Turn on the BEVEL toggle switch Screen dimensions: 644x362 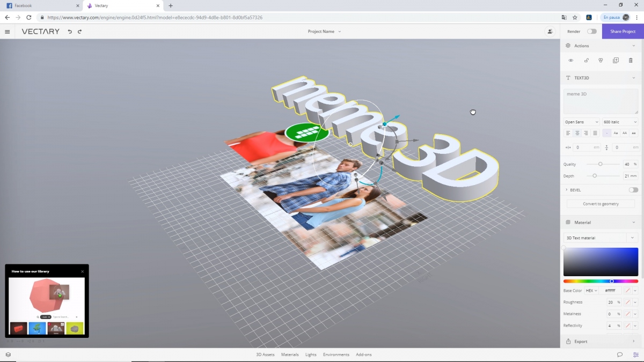click(x=633, y=190)
